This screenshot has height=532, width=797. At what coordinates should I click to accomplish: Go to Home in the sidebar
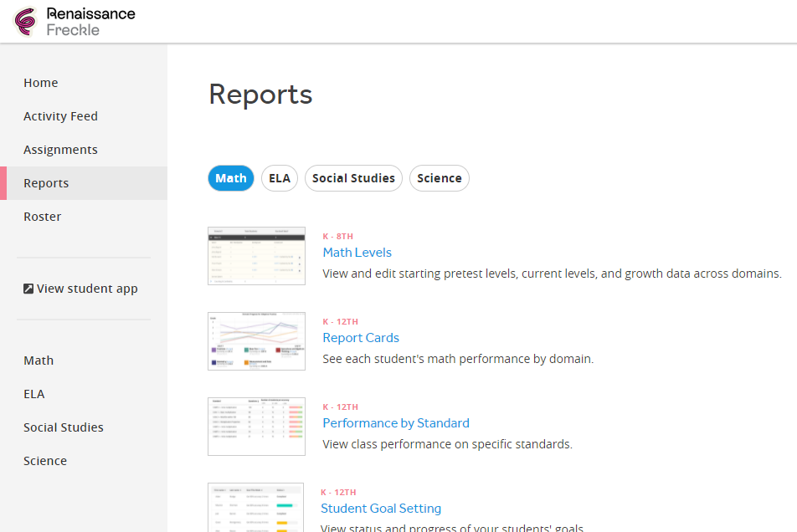pos(41,83)
